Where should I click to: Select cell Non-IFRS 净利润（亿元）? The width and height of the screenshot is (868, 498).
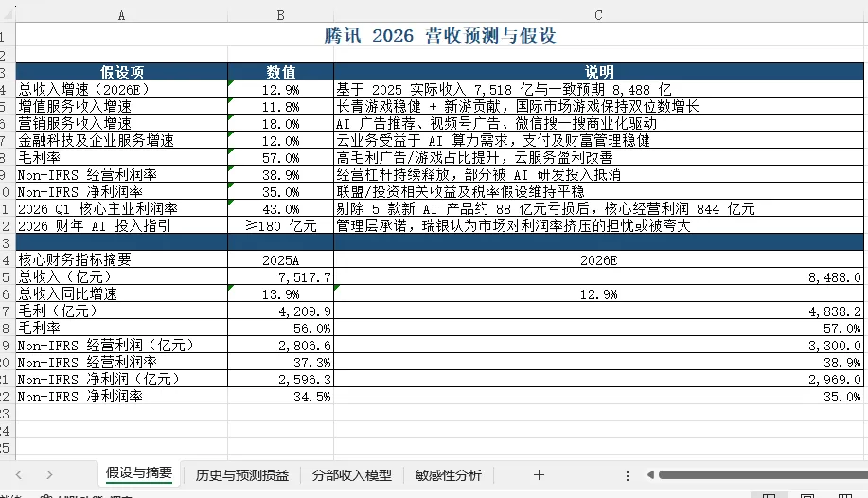122,380
